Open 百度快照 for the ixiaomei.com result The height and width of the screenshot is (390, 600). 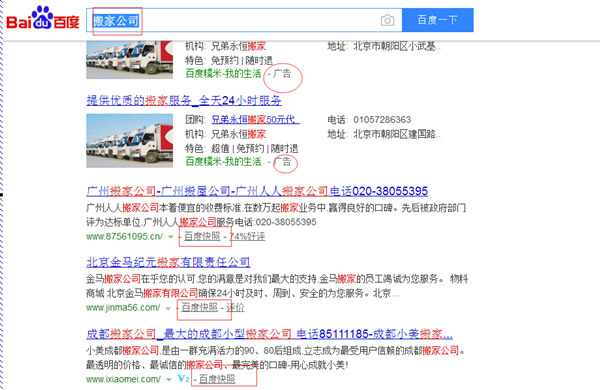tap(217, 379)
